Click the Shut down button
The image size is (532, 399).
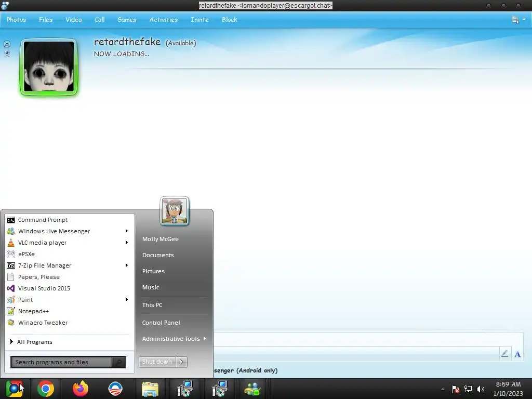pyautogui.click(x=157, y=362)
